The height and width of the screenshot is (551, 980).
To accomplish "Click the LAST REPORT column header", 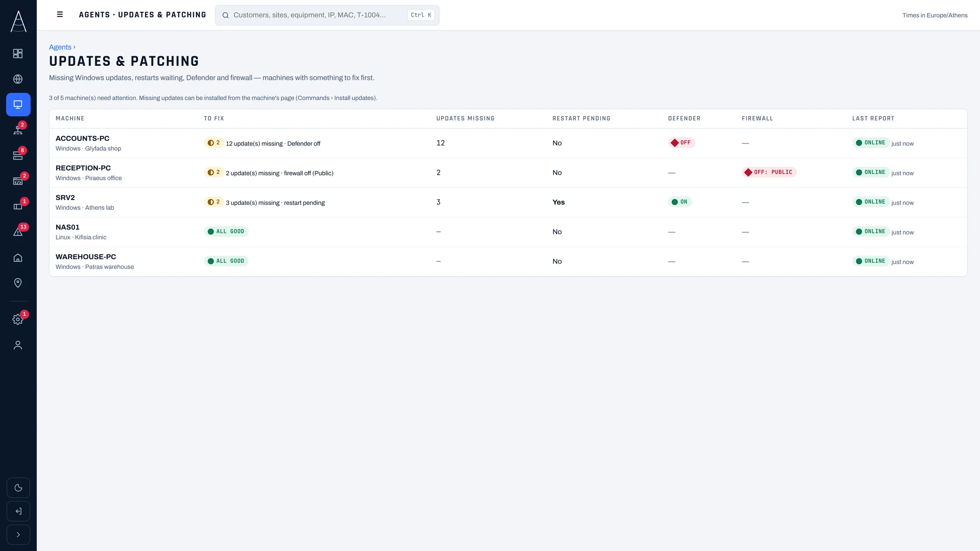I will pyautogui.click(x=873, y=118).
